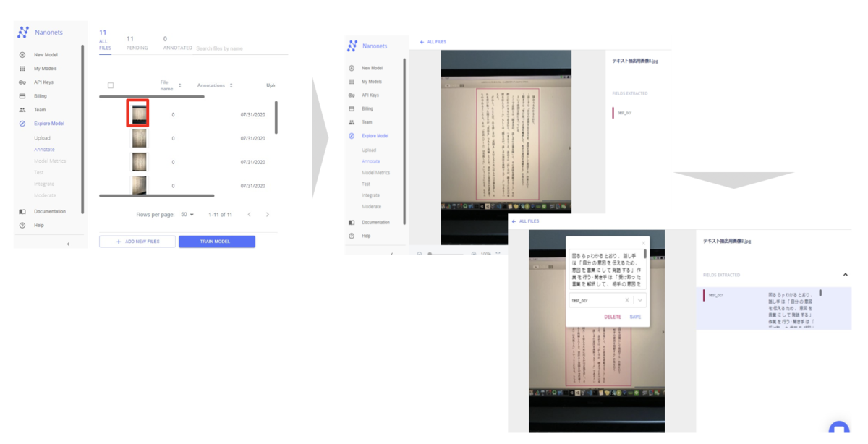Select the test_ocr field in the middle viewer panel

coord(624,113)
